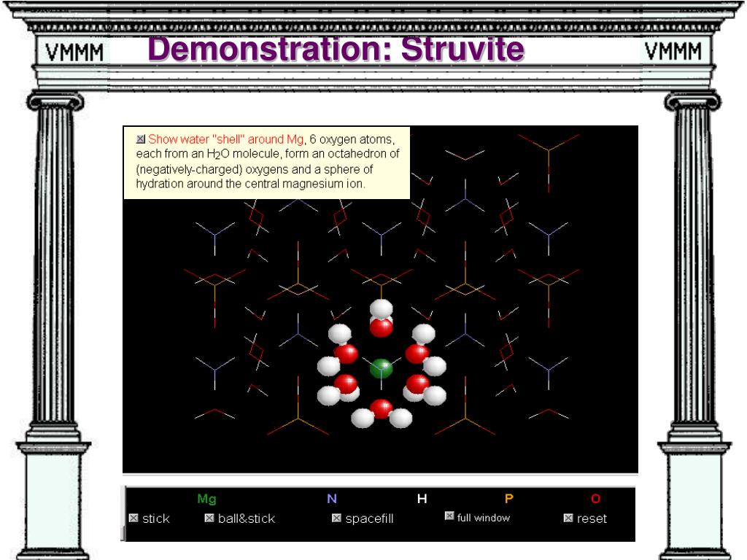Choose the spacefill rendering label
747x560 pixels.
369,519
